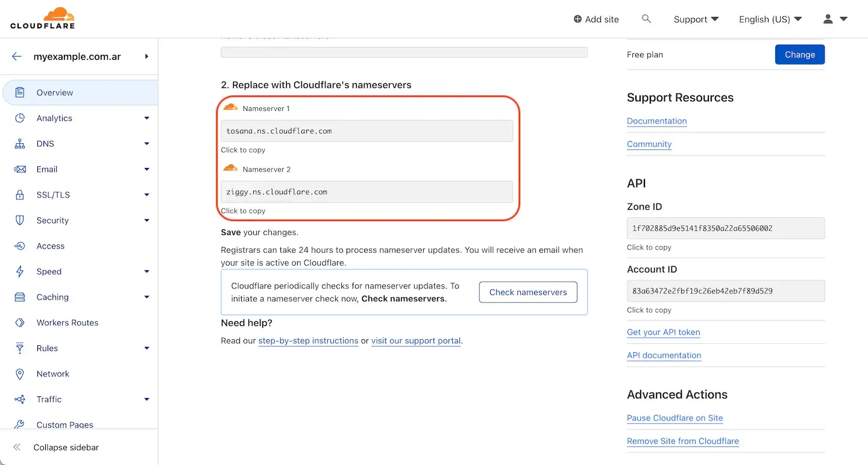Click the Cloudflare logo
Image resolution: width=868 pixels, height=465 pixels.
point(42,19)
